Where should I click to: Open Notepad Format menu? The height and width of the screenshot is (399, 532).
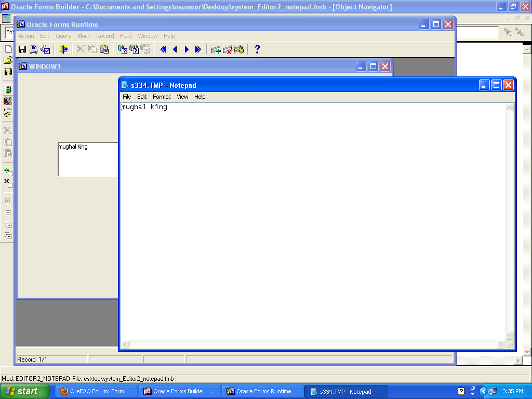click(x=162, y=97)
